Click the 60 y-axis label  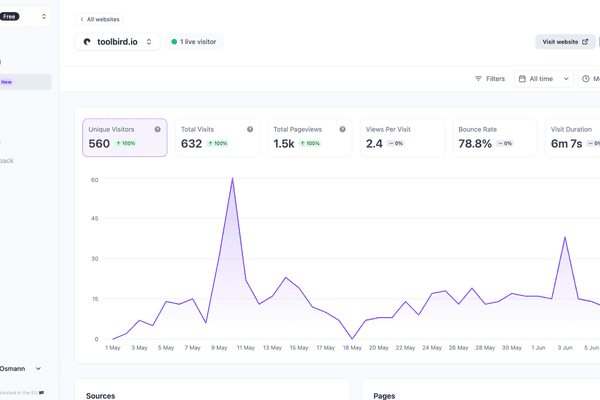click(95, 180)
